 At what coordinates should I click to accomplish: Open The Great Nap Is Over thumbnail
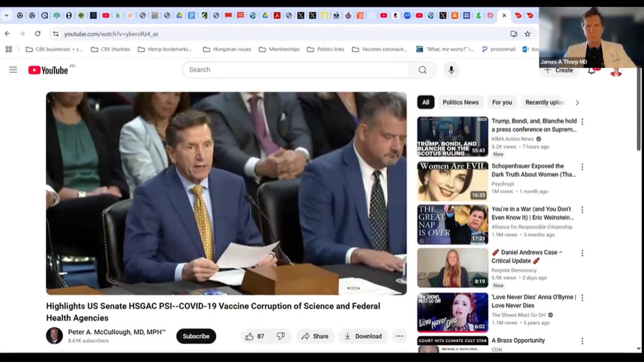click(x=452, y=224)
